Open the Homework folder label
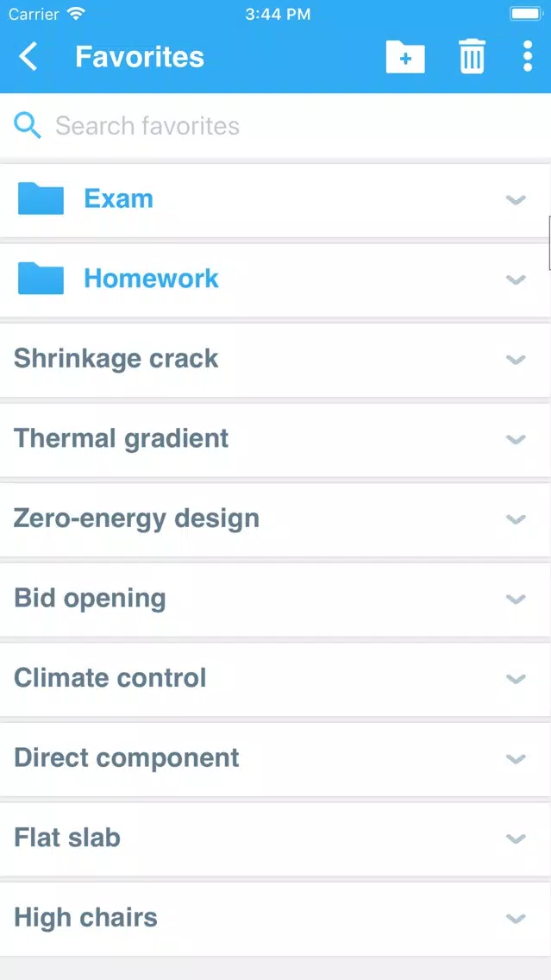 (x=151, y=278)
